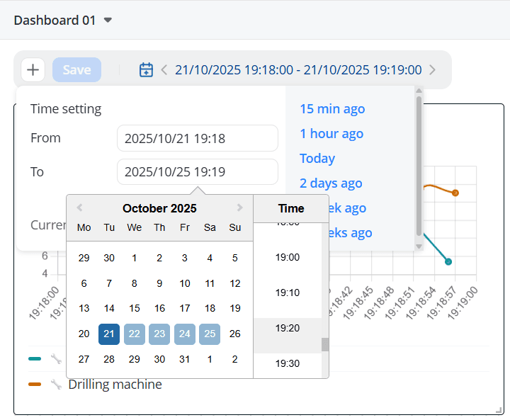Click the next month arrow in calendar

pyautogui.click(x=239, y=208)
